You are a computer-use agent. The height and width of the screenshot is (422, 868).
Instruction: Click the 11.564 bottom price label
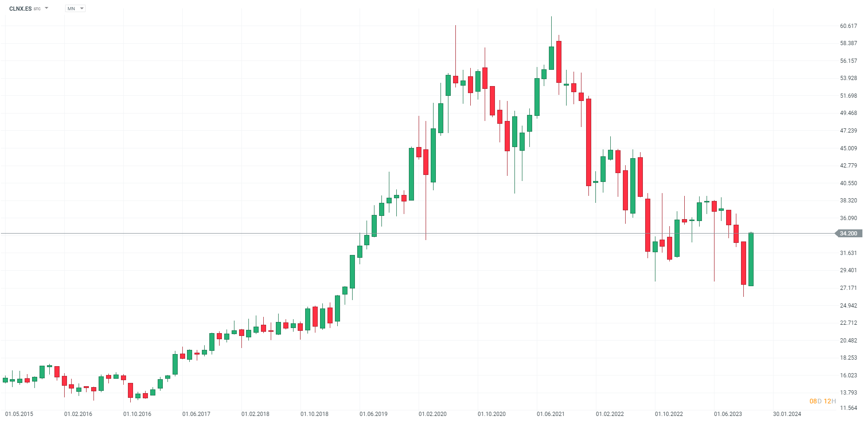pyautogui.click(x=848, y=408)
